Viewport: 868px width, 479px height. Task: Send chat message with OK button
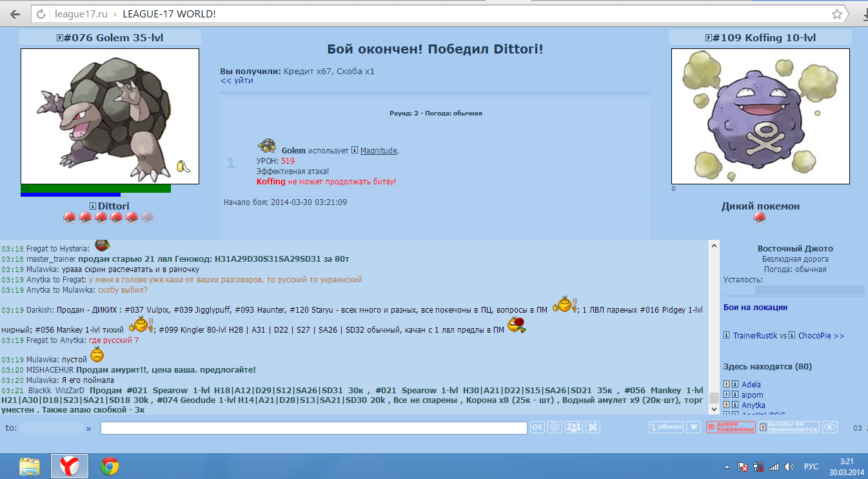(x=537, y=427)
